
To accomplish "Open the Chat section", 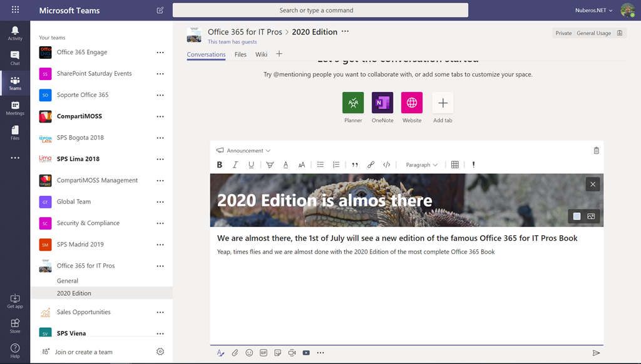I will 15,58.
